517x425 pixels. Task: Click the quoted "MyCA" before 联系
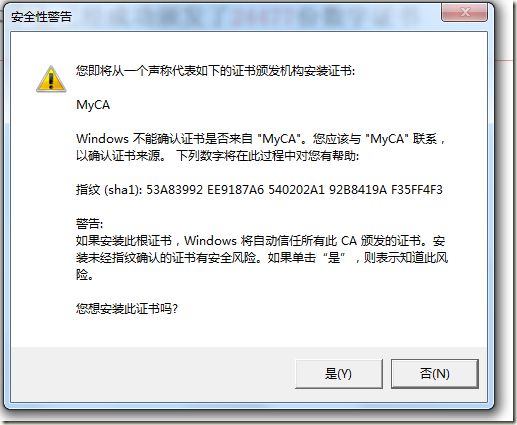(x=387, y=139)
